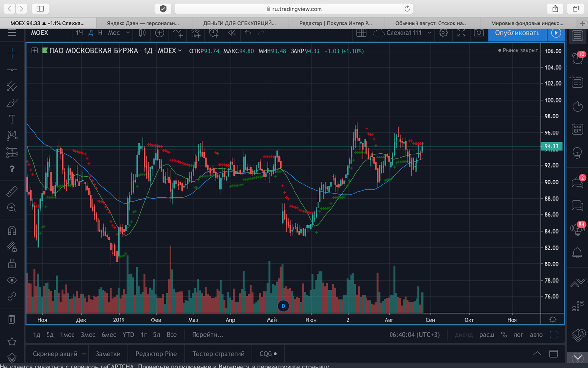Redo the chart action
The image size is (588, 368).
261,33
